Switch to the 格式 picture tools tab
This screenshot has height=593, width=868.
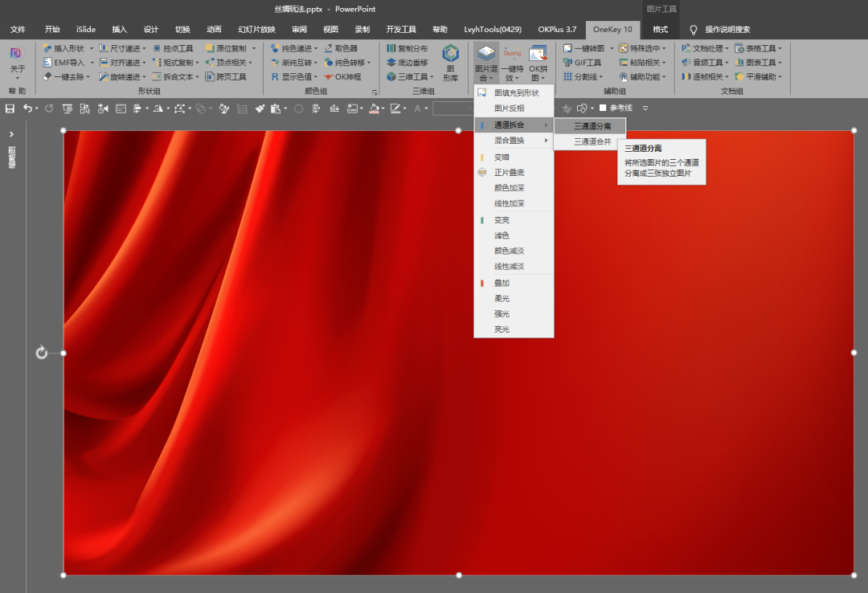click(x=660, y=30)
